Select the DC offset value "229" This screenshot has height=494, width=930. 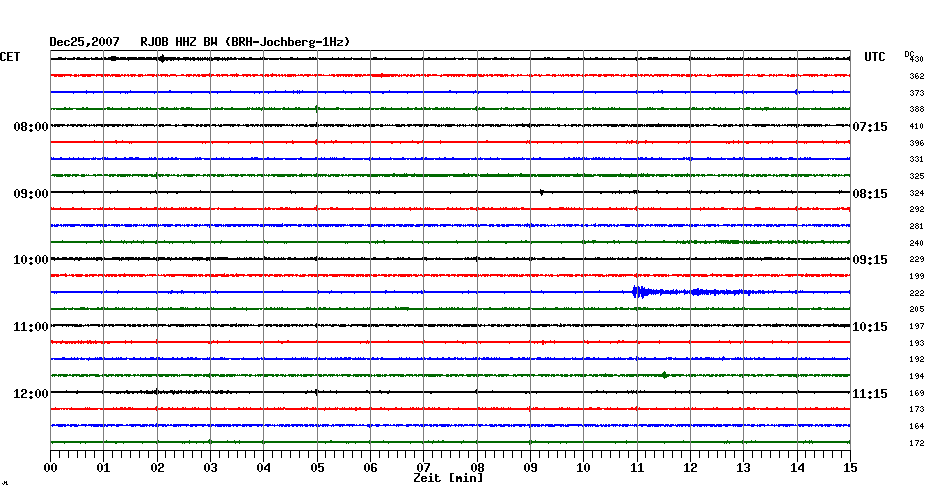pyautogui.click(x=917, y=260)
